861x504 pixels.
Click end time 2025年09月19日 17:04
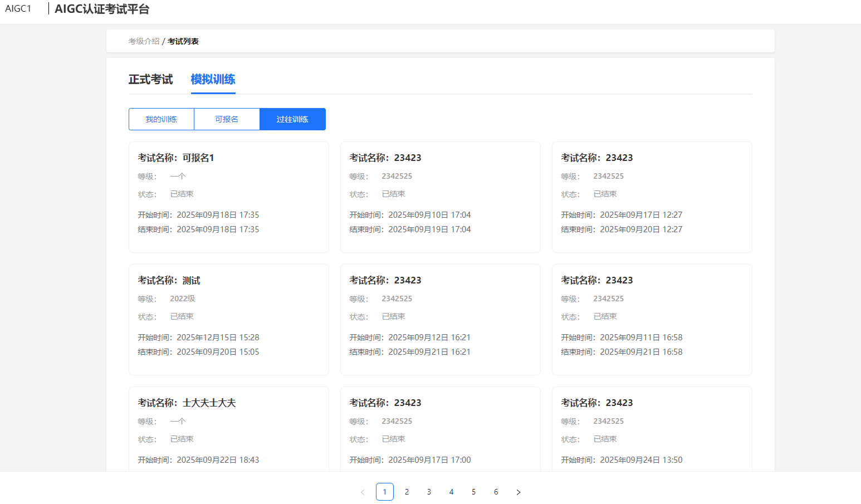(429, 229)
